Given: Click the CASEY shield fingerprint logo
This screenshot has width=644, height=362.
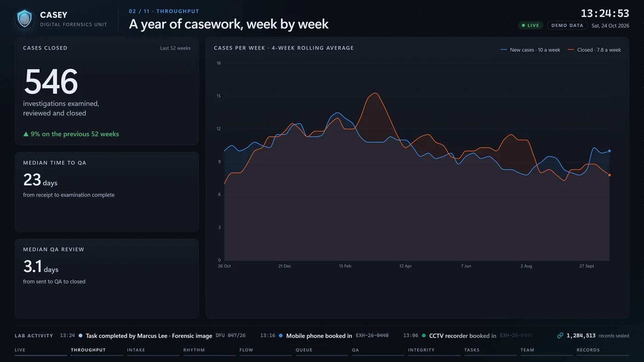Looking at the screenshot, I should (x=24, y=19).
